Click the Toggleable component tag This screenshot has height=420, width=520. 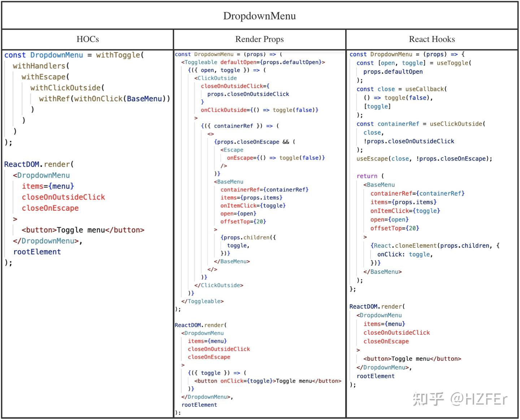coord(201,62)
